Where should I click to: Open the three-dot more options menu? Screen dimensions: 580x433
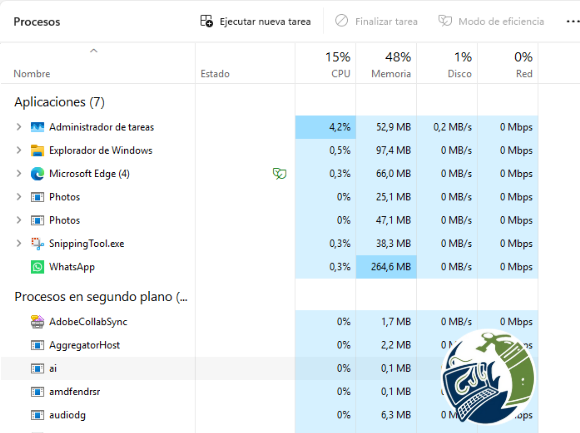[572, 21]
